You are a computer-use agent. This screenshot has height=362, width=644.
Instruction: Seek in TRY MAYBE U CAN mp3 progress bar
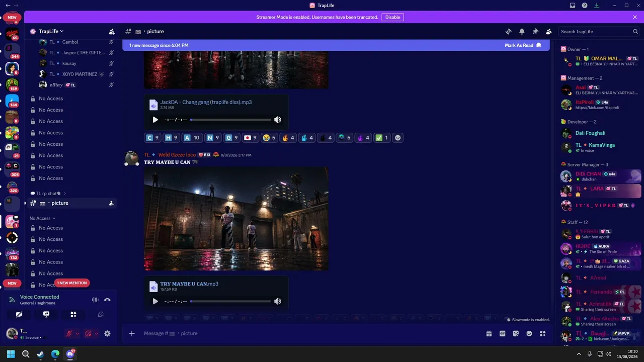[x=230, y=301]
